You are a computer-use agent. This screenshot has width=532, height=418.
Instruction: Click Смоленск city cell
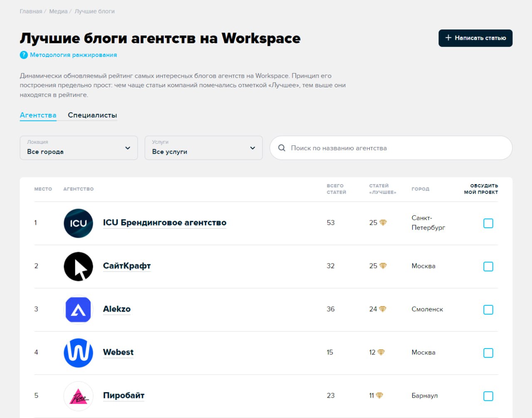click(x=427, y=309)
